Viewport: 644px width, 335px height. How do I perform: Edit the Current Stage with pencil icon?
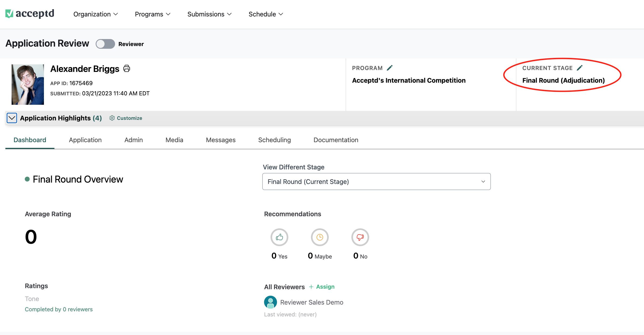[x=580, y=68]
